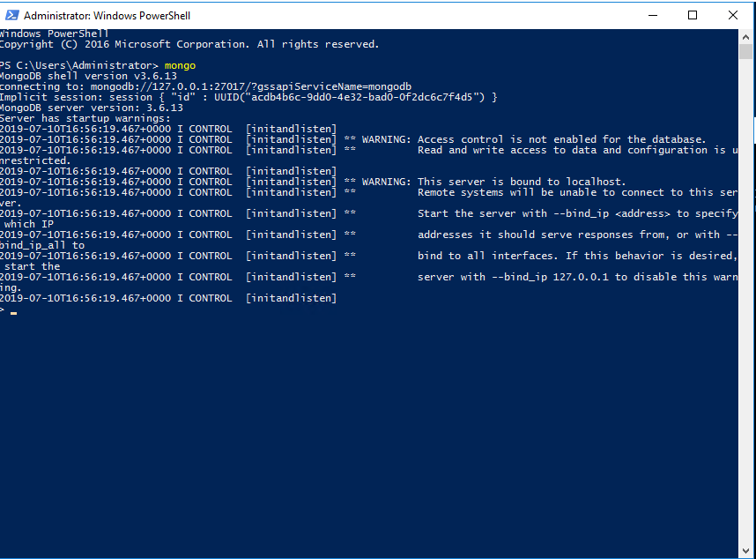Click 'Server has startup warnings:' line
The image size is (756, 559).
pos(85,119)
